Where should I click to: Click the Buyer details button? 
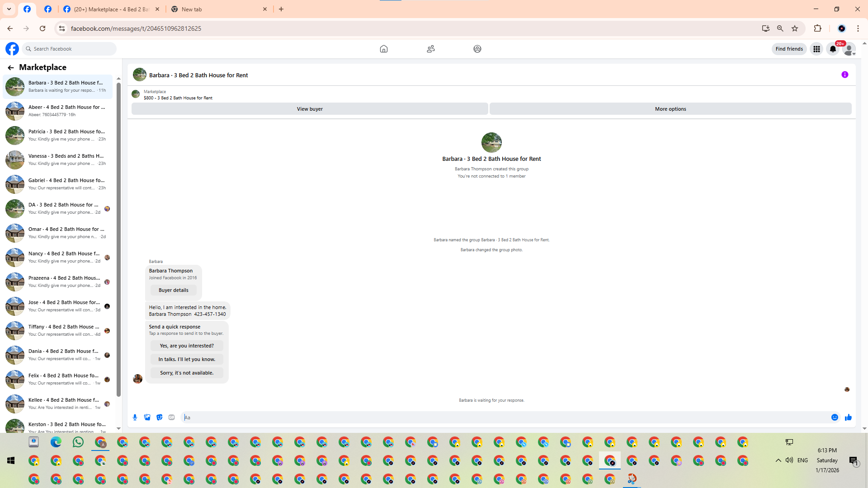click(x=174, y=290)
